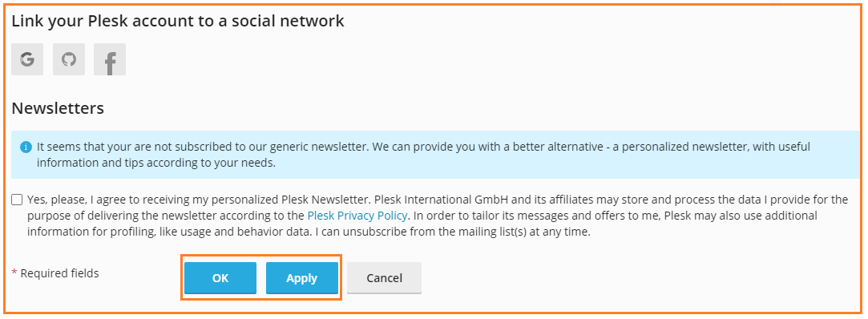Click the red asterisk before Required fields
The height and width of the screenshot is (319, 868).
pyautogui.click(x=14, y=273)
